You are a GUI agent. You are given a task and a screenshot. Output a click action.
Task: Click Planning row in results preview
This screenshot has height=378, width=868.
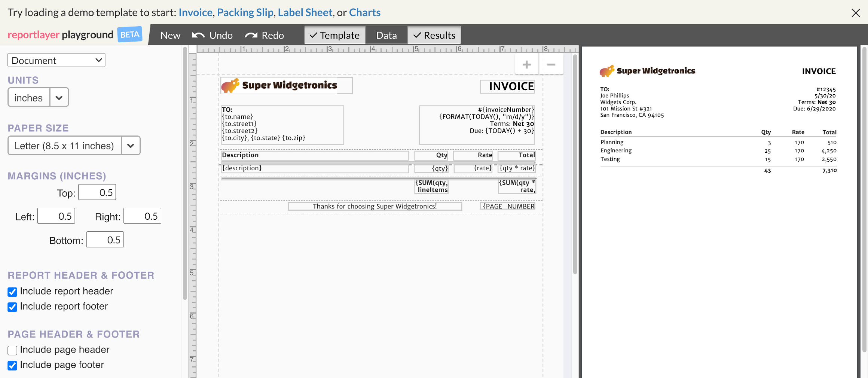[x=718, y=142]
